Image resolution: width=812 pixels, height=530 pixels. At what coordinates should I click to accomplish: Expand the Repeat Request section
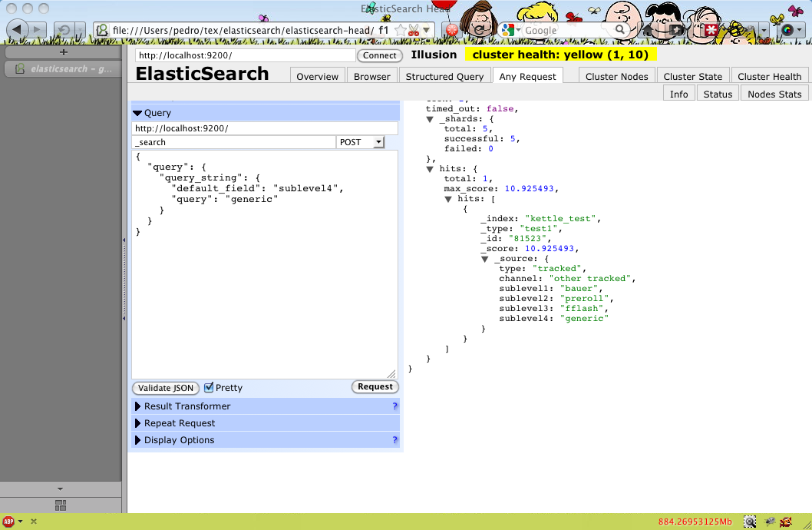tap(180, 422)
